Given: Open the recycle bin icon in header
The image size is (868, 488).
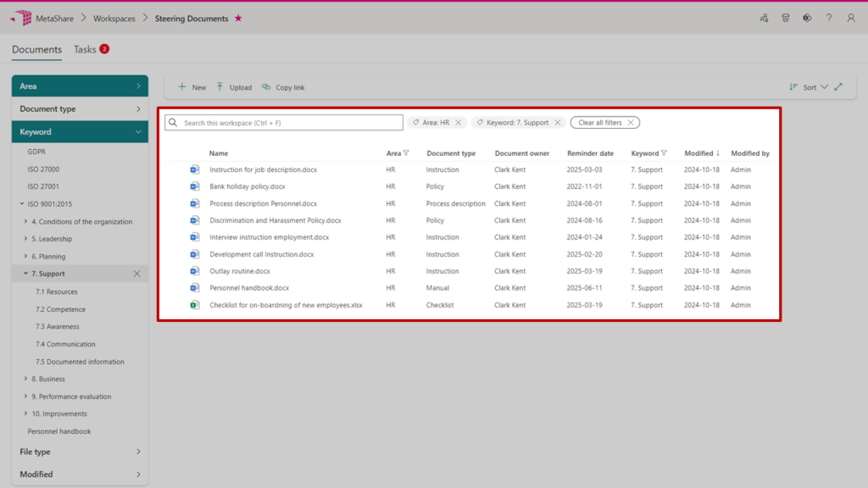Looking at the screenshot, I should coord(786,18).
